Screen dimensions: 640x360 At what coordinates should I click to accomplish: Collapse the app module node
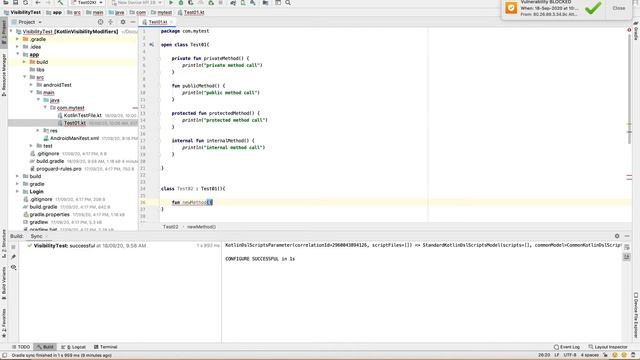tap(18, 54)
